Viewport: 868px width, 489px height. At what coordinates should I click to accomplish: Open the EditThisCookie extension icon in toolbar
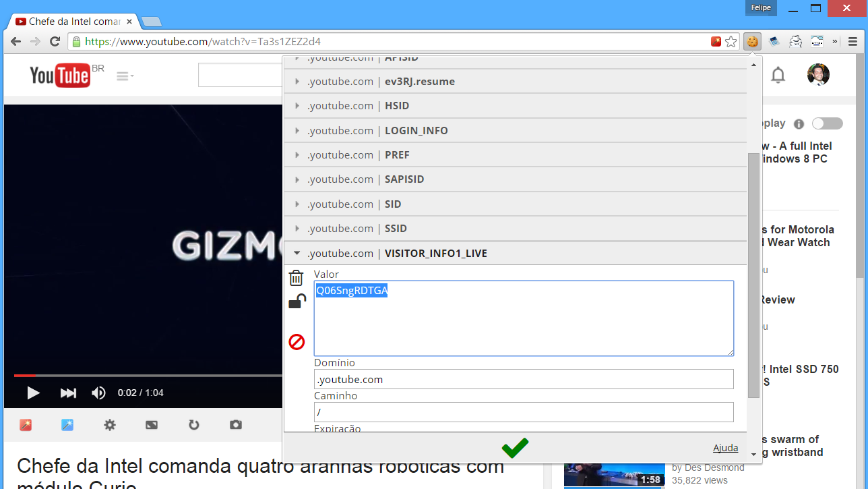tap(752, 42)
